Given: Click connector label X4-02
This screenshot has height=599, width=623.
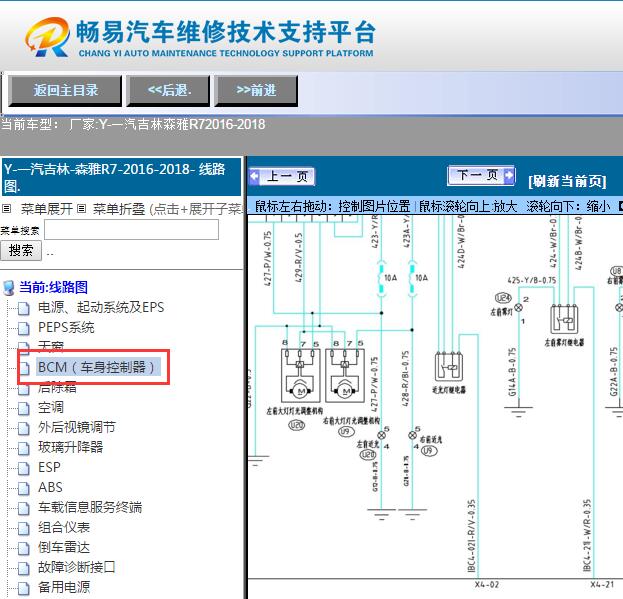Looking at the screenshot, I should (487, 585).
